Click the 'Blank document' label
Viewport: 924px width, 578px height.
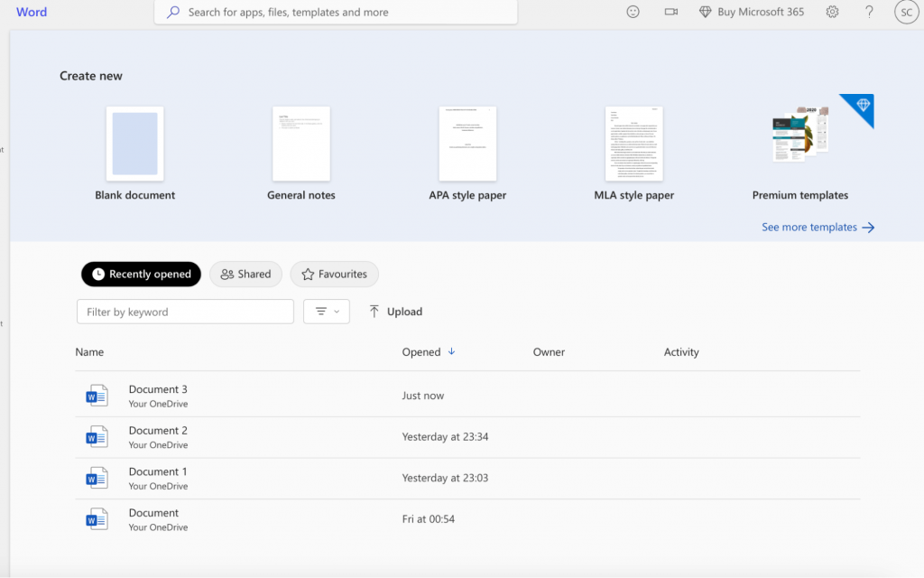click(x=135, y=195)
